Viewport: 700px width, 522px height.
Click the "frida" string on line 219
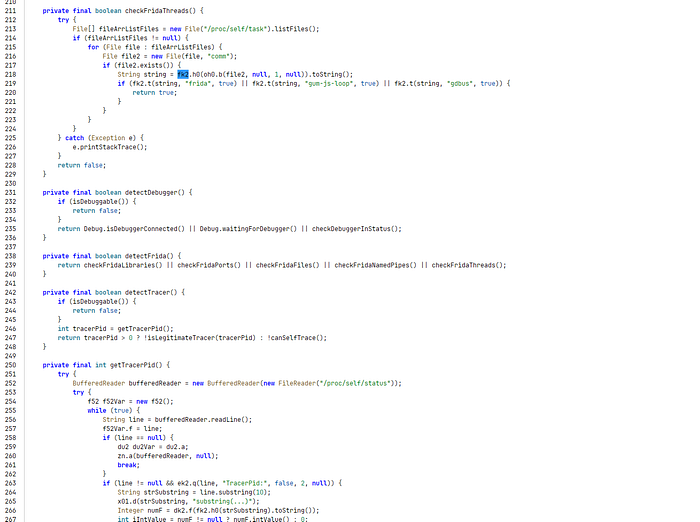(x=198, y=84)
